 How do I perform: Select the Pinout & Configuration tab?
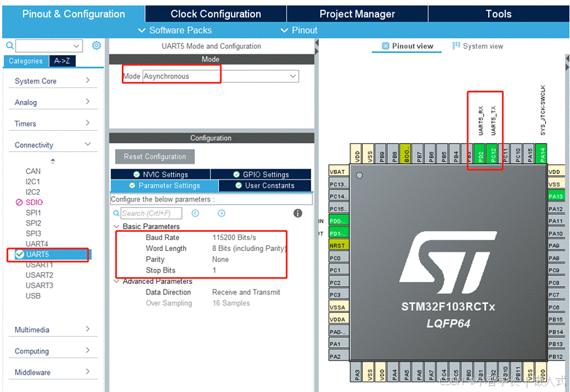[x=74, y=14]
